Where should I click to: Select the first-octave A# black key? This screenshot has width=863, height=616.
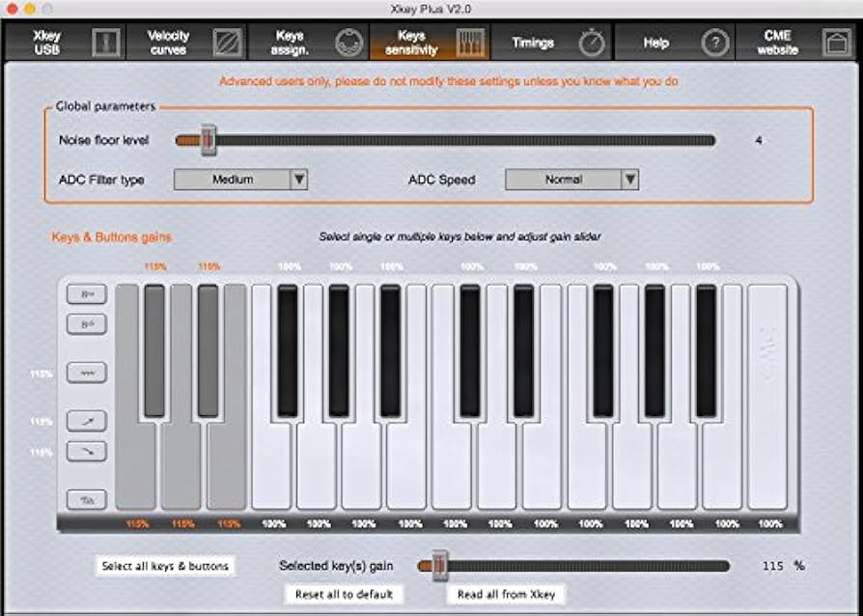point(391,350)
